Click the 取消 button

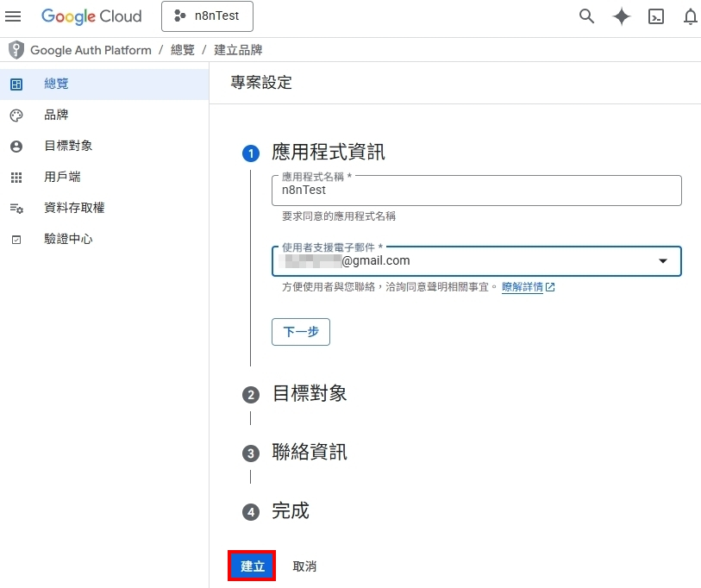(304, 566)
